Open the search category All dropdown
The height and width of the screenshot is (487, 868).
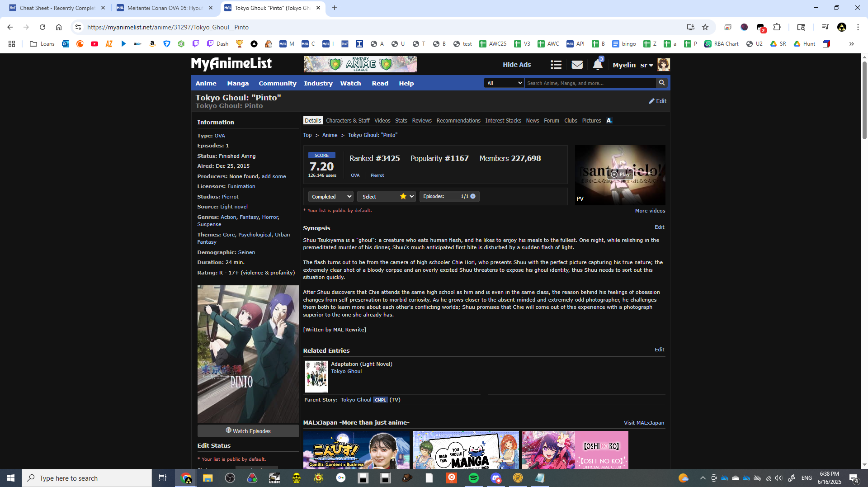[504, 83]
